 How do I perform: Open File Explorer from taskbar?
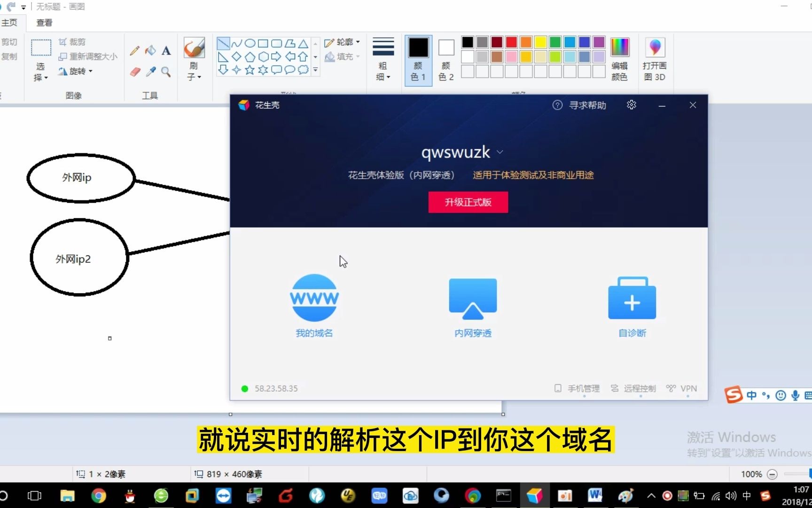[x=67, y=495]
